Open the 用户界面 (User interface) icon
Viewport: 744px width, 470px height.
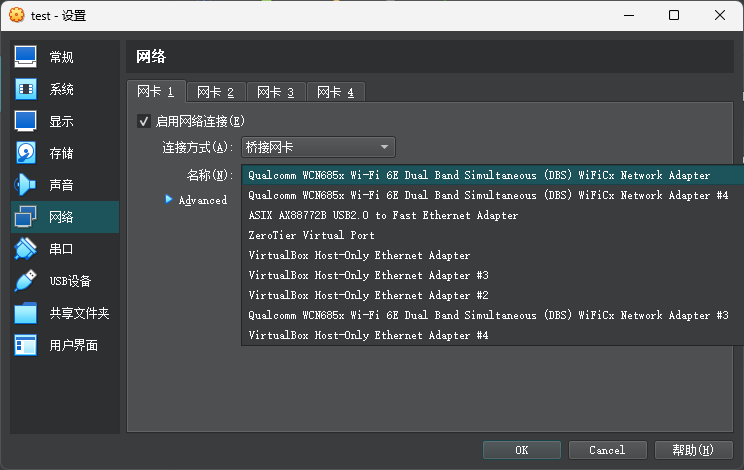pos(26,345)
